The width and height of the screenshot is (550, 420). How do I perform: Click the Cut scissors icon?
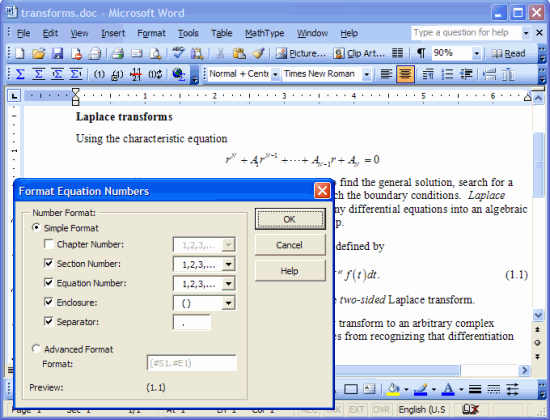tap(220, 54)
